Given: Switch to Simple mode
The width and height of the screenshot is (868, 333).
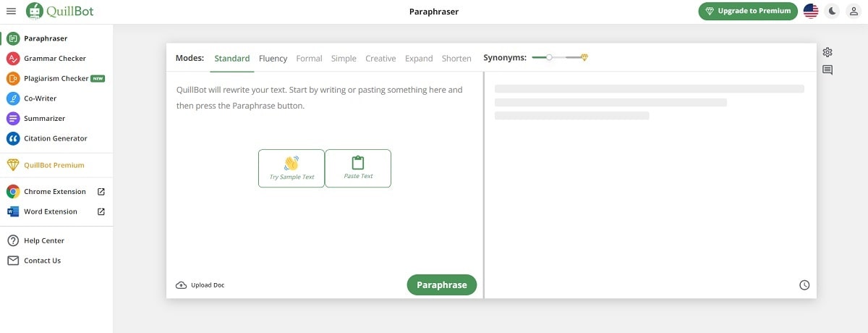Looking at the screenshot, I should pos(344,59).
